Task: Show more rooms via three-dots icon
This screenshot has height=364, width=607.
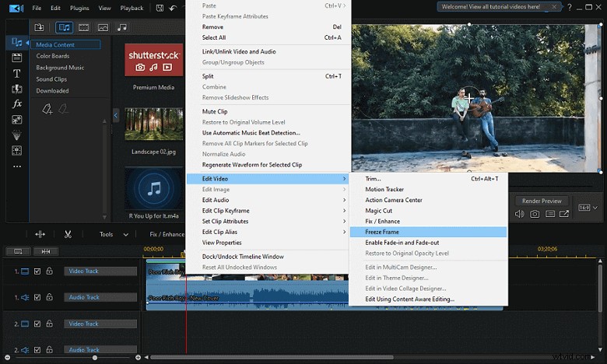Action: pos(17,166)
